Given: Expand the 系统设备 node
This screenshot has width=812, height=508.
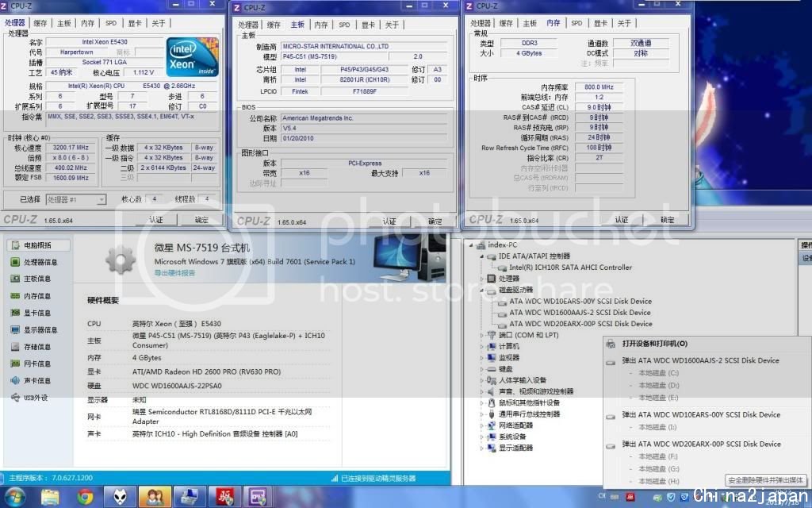Looking at the screenshot, I should (x=481, y=437).
